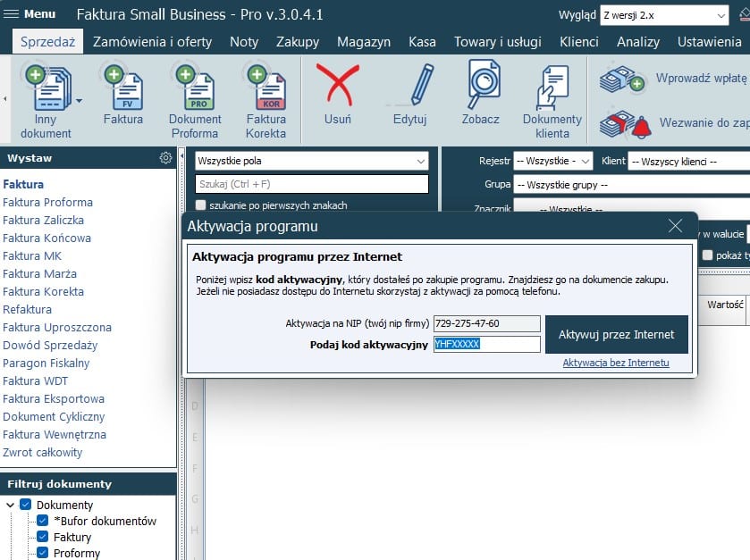Switch to the Magazyn tab
The height and width of the screenshot is (560, 750).
point(364,42)
